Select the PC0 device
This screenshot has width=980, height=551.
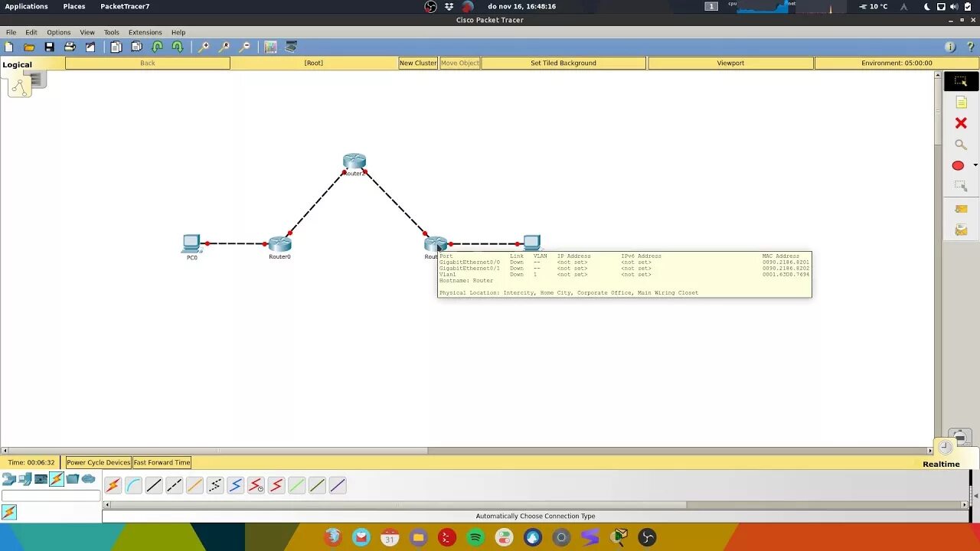(x=191, y=243)
